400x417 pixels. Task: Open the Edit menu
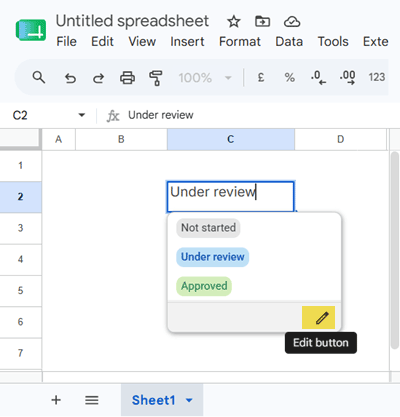tap(102, 42)
